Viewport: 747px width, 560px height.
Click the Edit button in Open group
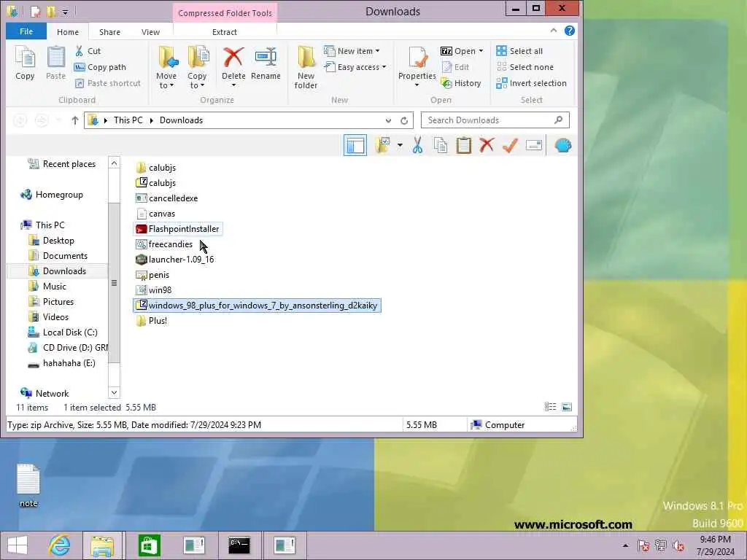[456, 67]
